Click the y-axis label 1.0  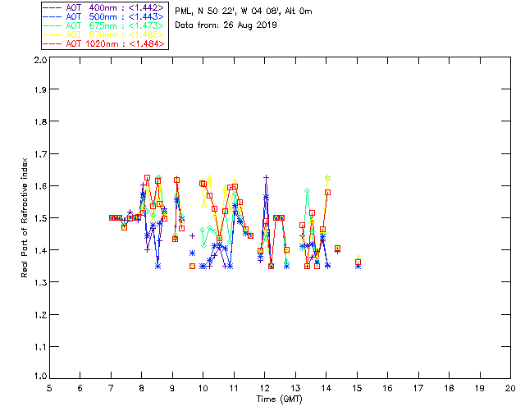coord(40,377)
